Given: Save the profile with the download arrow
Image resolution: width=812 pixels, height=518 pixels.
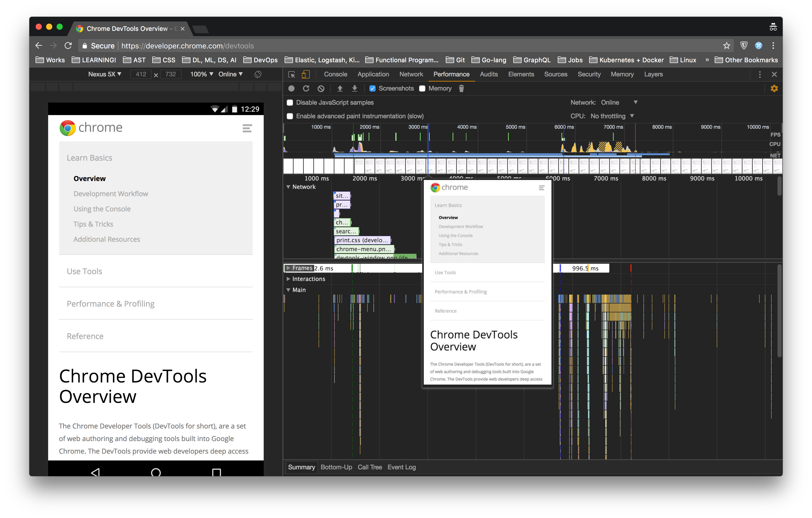Looking at the screenshot, I should pyautogui.click(x=355, y=88).
